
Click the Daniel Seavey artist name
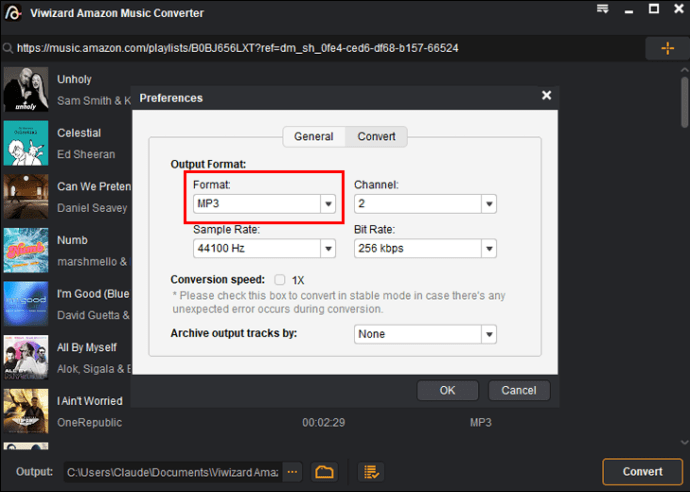(x=92, y=208)
